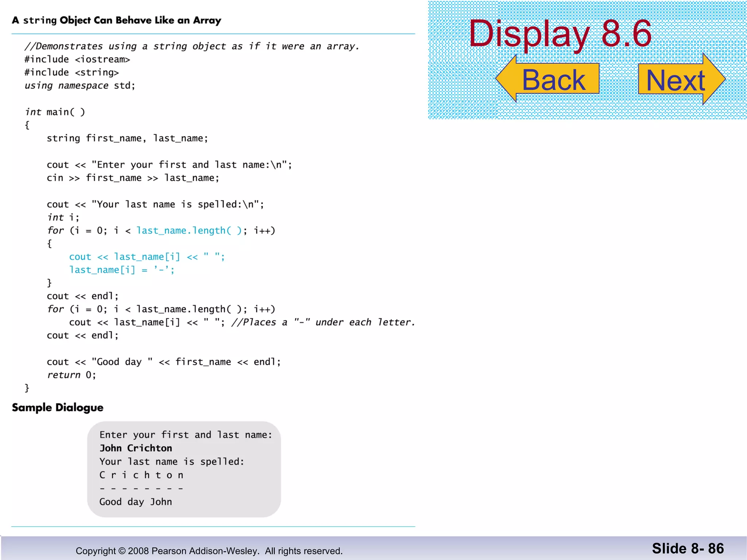The image size is (747, 560).
Task: Click the 'Good day' cout code line
Action: click(164, 362)
